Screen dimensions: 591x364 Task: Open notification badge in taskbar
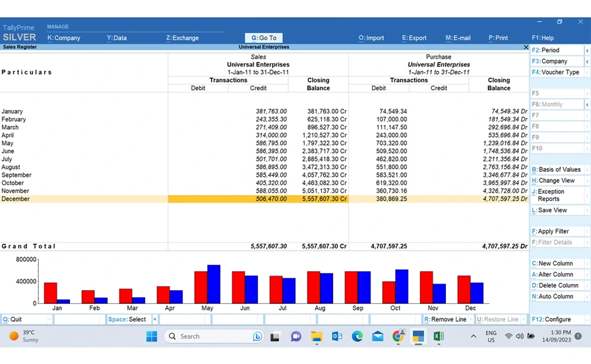(x=578, y=336)
